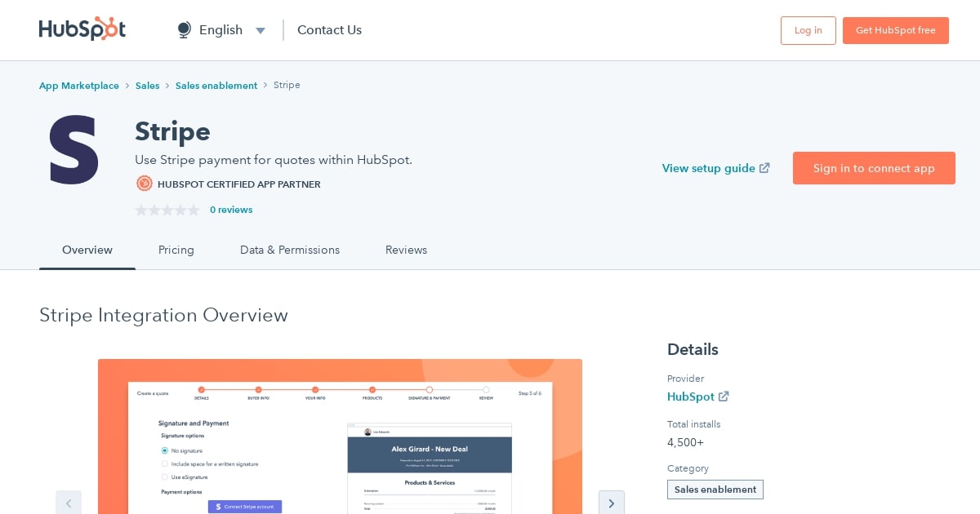The height and width of the screenshot is (514, 980).
Task: Open the English language dropdown arrow
Action: (x=261, y=31)
